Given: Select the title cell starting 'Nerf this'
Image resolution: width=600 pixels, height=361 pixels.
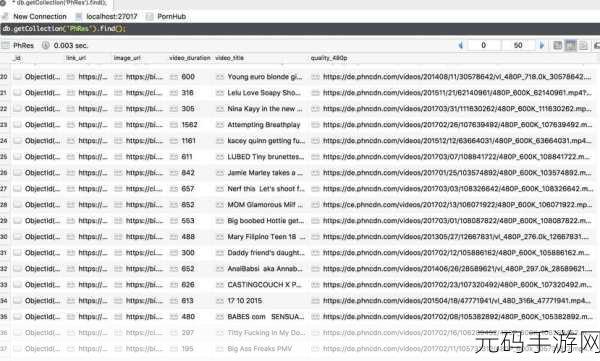Looking at the screenshot, I should (x=266, y=189).
